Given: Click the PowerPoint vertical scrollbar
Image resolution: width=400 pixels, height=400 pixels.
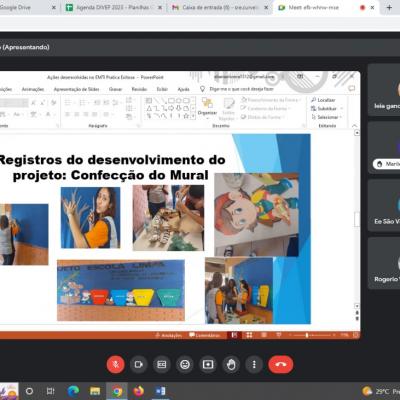Looking at the screenshot, I should pos(357,219).
